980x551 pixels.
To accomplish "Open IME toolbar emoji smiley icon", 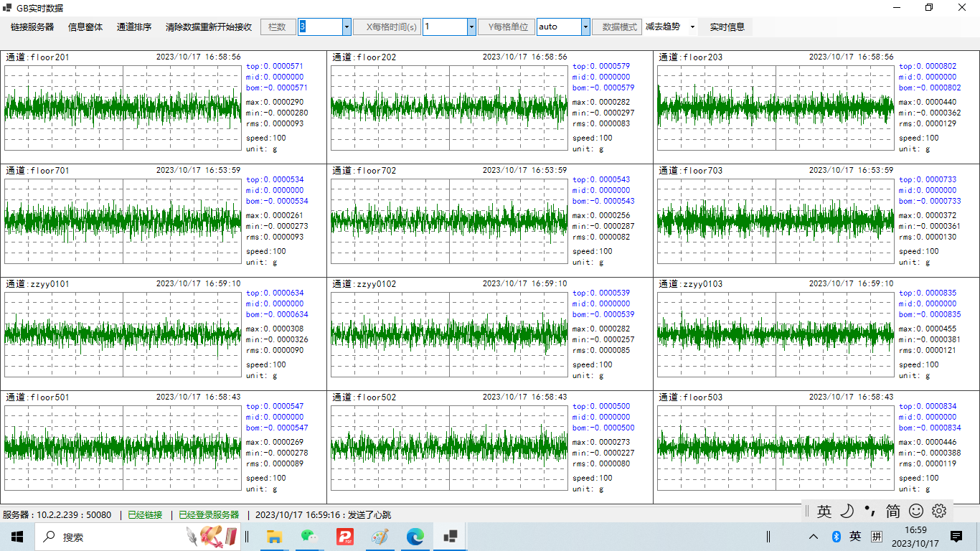I will [916, 511].
